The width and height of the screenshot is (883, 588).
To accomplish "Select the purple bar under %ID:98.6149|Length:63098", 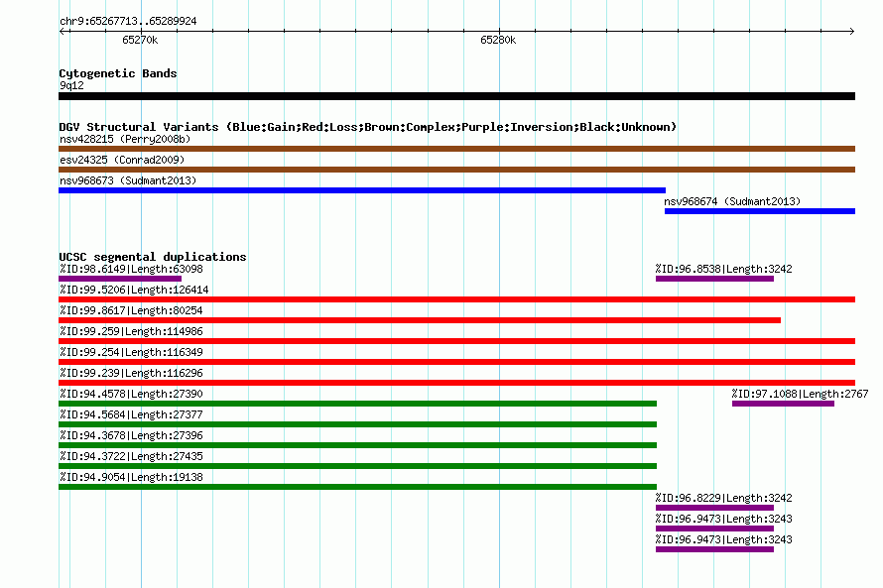I will point(120,279).
